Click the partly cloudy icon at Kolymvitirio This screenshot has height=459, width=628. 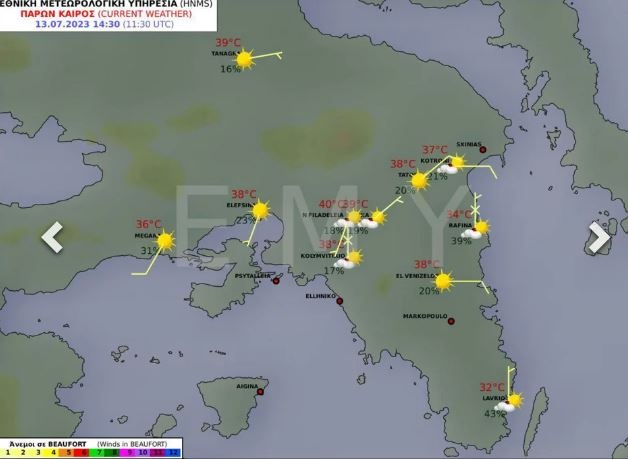pyautogui.click(x=352, y=258)
